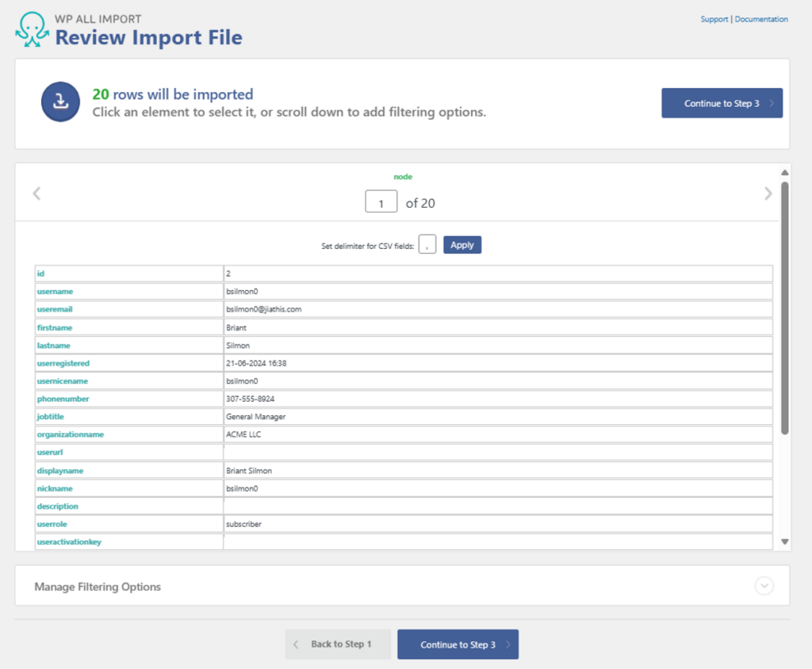Click Continue to Step 3 in the header
The height and width of the screenshot is (669, 812).
(x=722, y=102)
